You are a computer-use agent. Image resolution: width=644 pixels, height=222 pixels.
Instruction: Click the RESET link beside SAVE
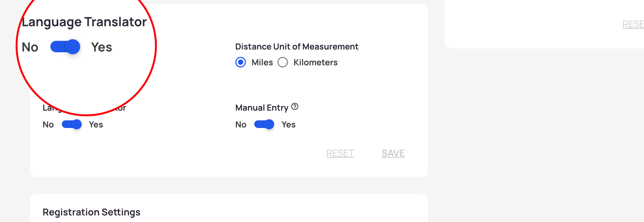[x=340, y=153]
